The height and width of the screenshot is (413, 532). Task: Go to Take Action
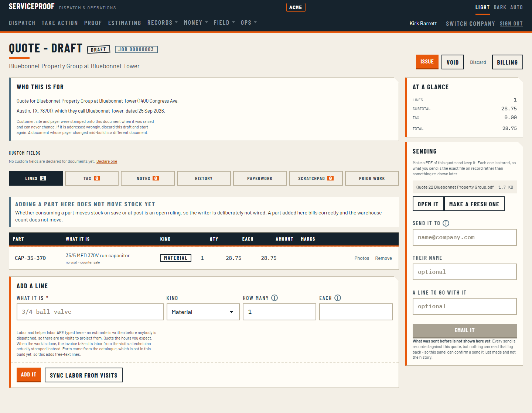60,23
